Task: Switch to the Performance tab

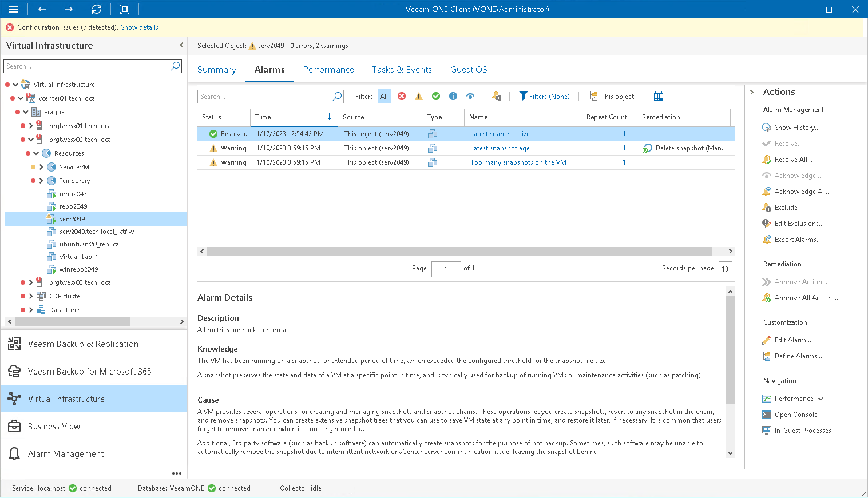Action: click(328, 70)
